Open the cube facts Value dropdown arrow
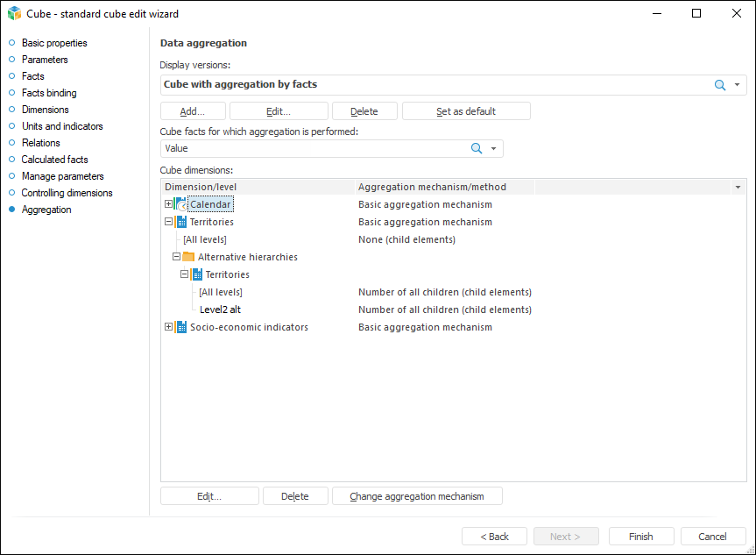The width and height of the screenshot is (756, 555). click(494, 149)
